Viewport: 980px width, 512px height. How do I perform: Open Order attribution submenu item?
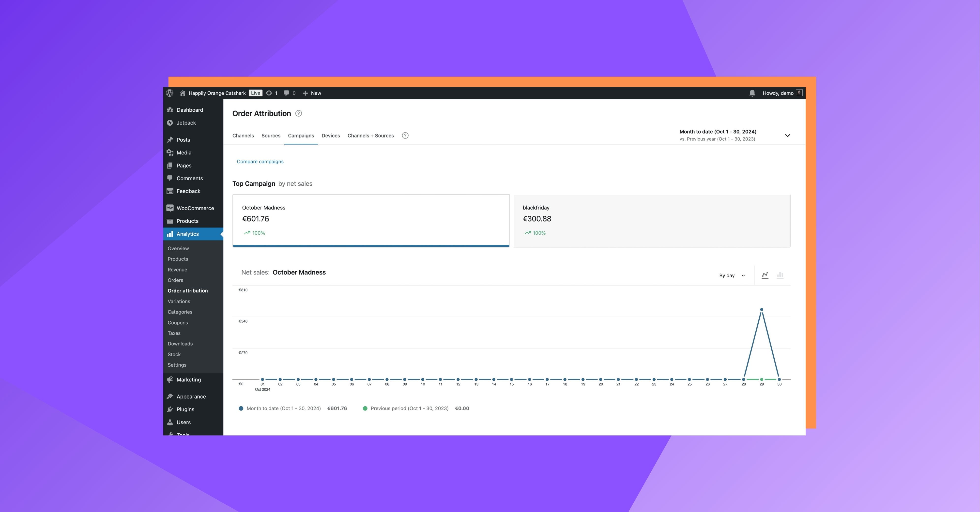coord(187,291)
